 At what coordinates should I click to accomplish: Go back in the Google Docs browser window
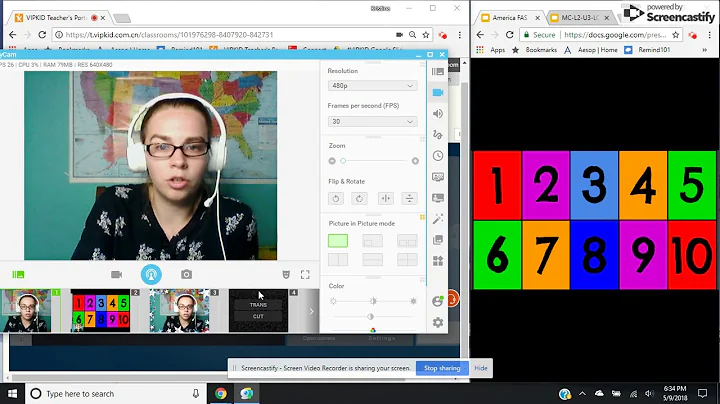480,35
